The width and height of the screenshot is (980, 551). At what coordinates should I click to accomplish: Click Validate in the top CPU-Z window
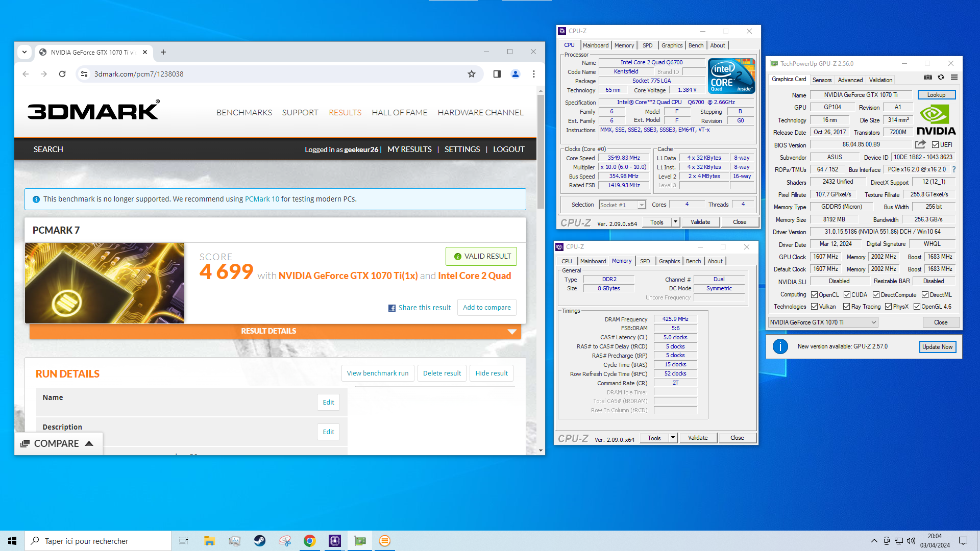click(700, 222)
